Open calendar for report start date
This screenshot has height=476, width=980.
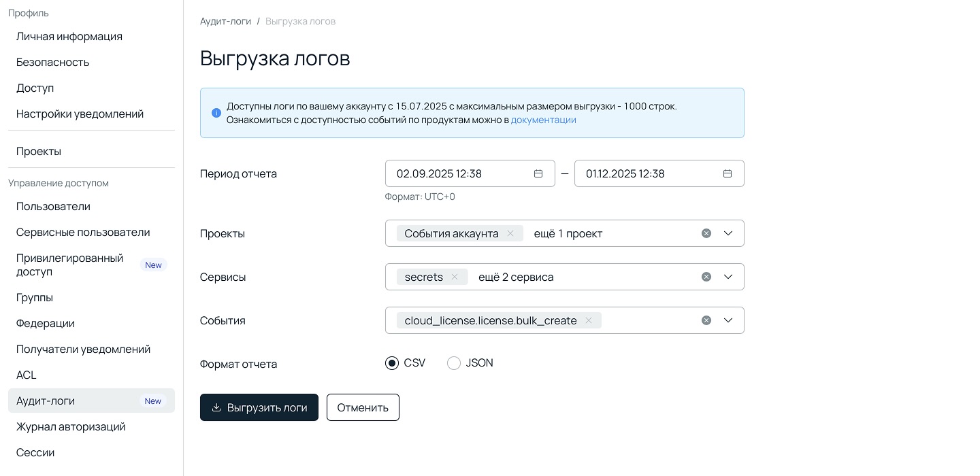pyautogui.click(x=538, y=173)
